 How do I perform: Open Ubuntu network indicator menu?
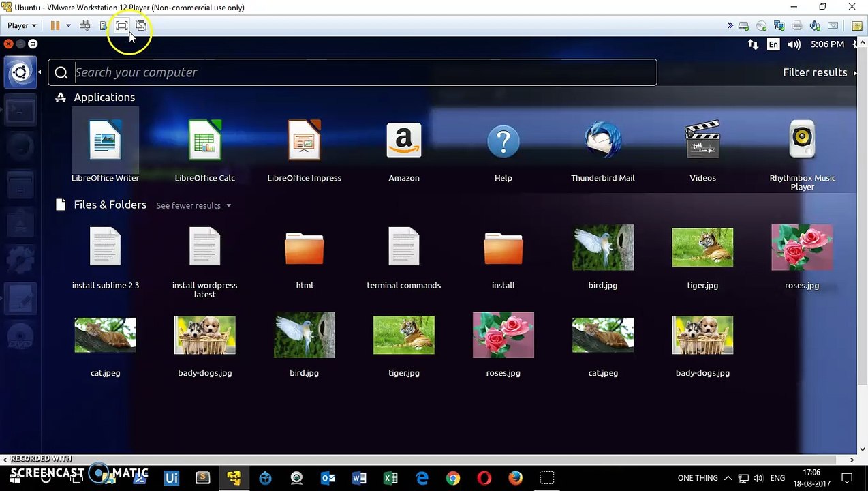point(753,44)
